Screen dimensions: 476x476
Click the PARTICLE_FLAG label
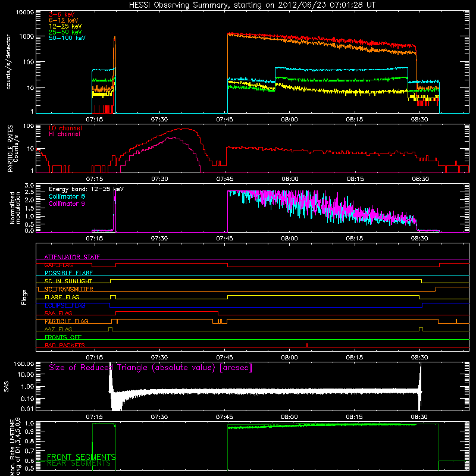tap(67, 321)
